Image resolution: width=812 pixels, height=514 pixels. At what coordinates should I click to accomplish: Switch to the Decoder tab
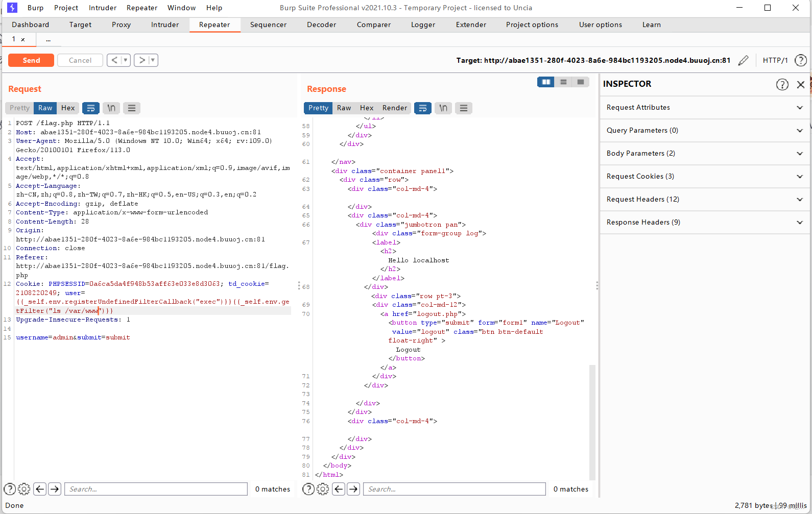tap(321, 25)
